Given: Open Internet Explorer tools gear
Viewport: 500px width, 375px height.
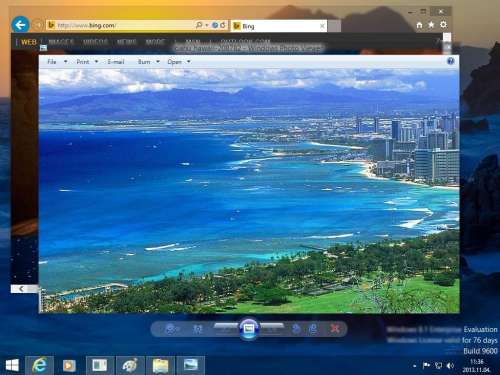Looking at the screenshot, I should [x=443, y=25].
